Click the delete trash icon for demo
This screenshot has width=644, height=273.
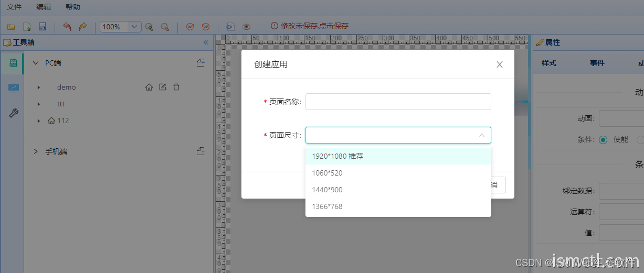point(176,87)
